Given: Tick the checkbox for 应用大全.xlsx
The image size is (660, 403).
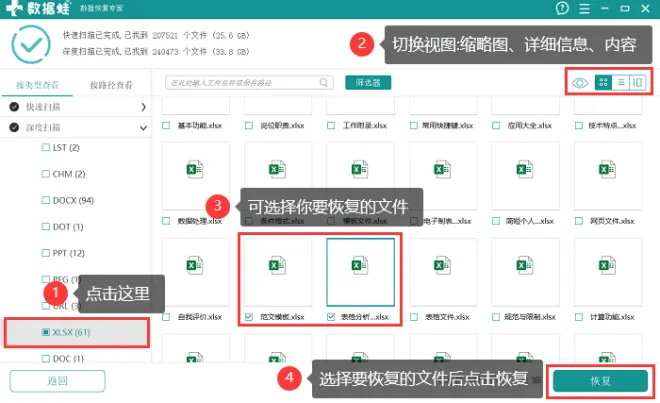Looking at the screenshot, I should 496,125.
